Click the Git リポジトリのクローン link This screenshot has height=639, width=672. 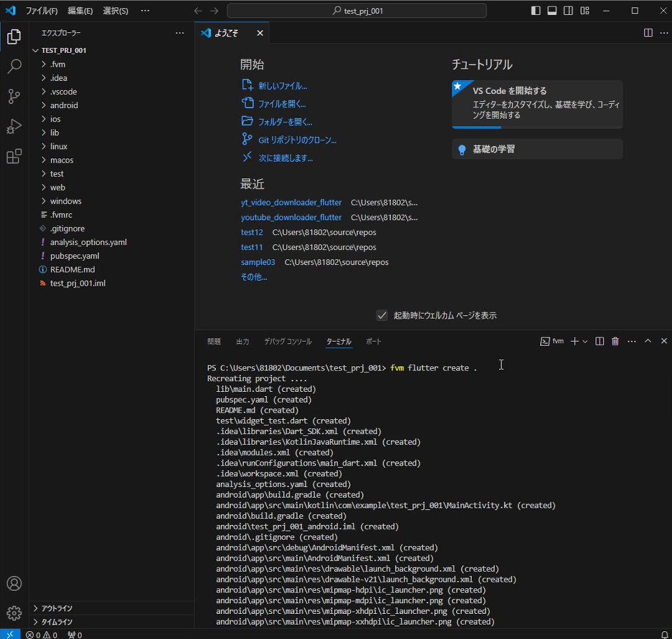(x=297, y=140)
